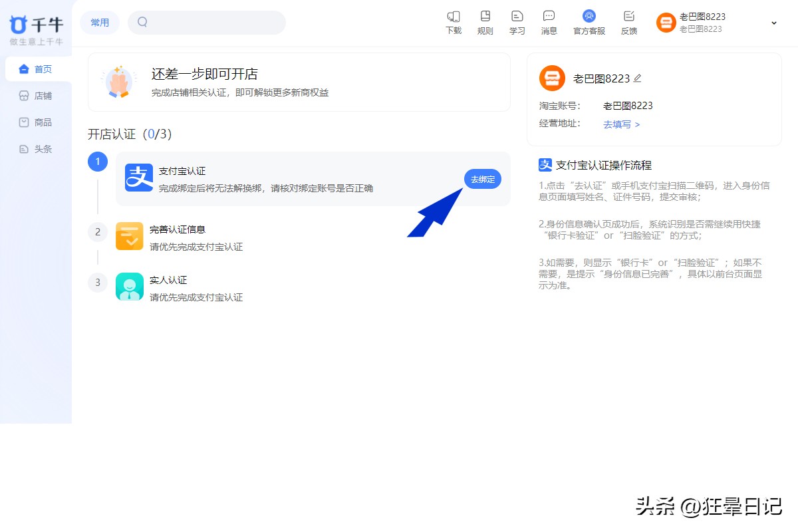Click the 去填写 link for 经营地址
The height and width of the screenshot is (532, 798).
click(618, 124)
